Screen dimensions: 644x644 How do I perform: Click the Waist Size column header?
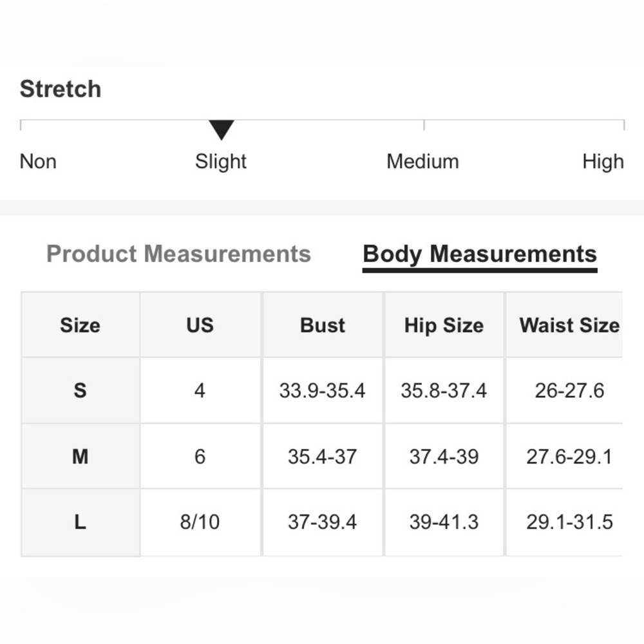click(569, 325)
